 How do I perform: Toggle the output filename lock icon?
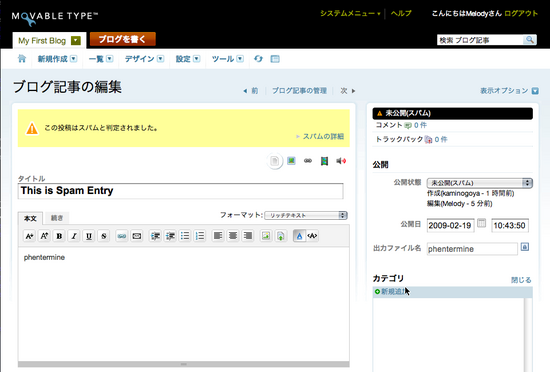coord(525,247)
